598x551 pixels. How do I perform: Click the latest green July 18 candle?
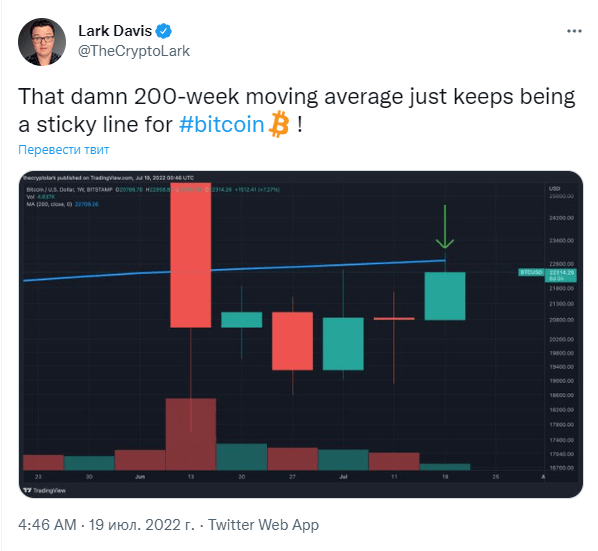[445, 296]
